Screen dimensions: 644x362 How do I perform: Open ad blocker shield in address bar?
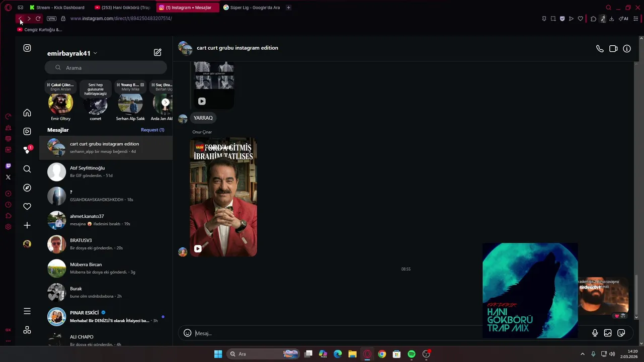coord(562,19)
